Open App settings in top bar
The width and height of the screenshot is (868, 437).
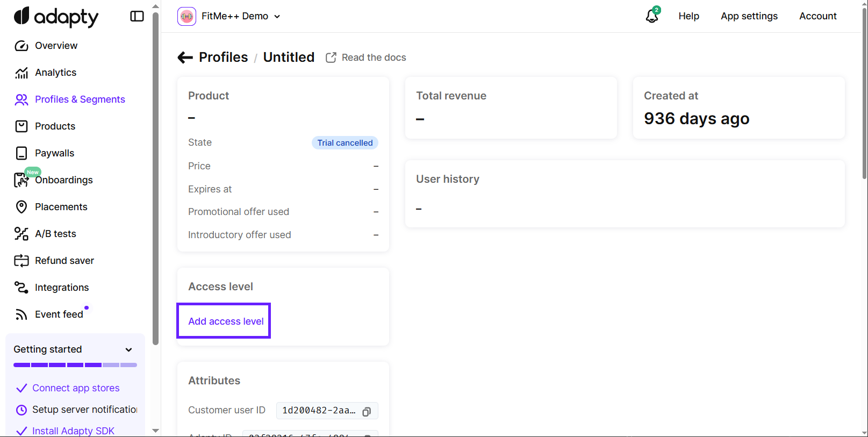point(749,16)
